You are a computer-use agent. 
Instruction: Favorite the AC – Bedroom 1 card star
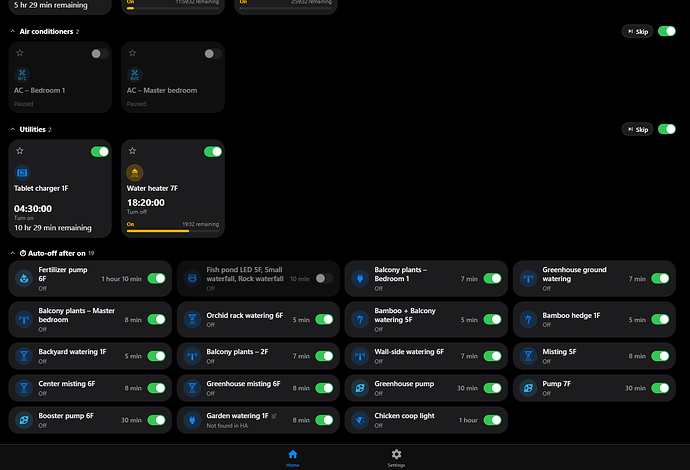(20, 53)
